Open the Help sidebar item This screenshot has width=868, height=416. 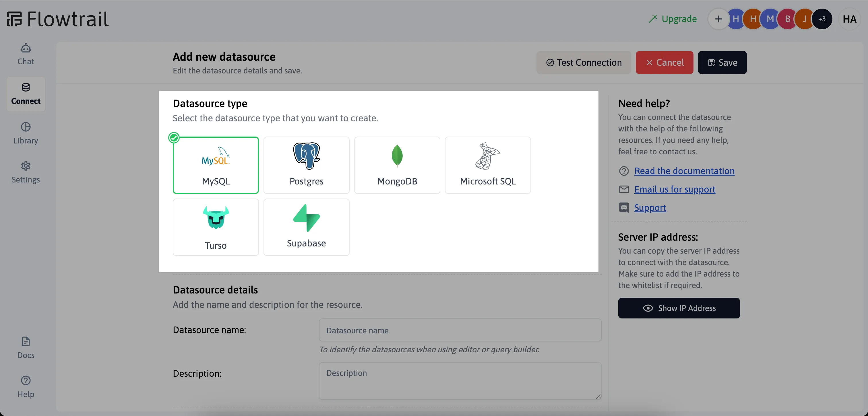point(26,387)
